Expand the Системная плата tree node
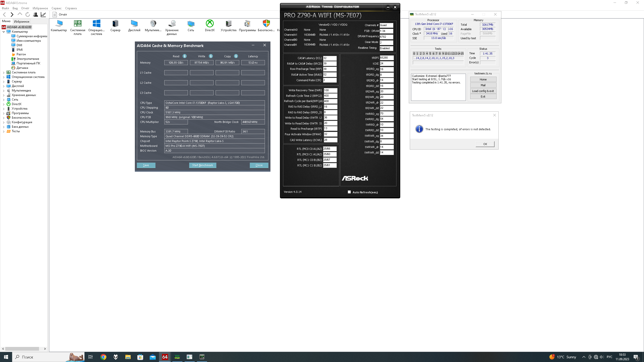 pyautogui.click(x=4, y=72)
